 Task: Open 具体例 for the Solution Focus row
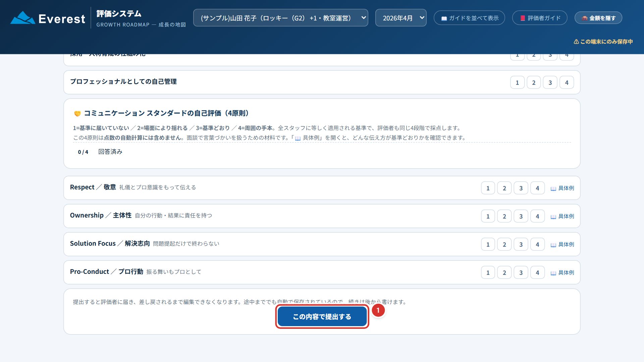point(562,244)
